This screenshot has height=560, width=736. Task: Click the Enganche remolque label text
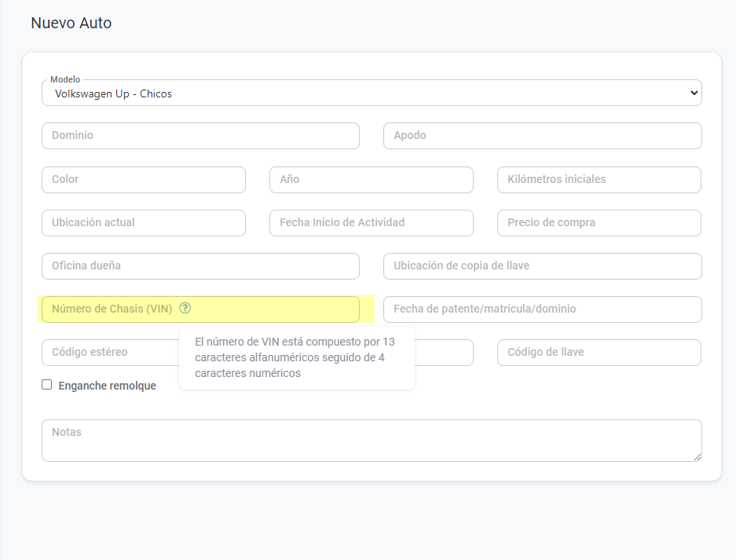tap(107, 386)
